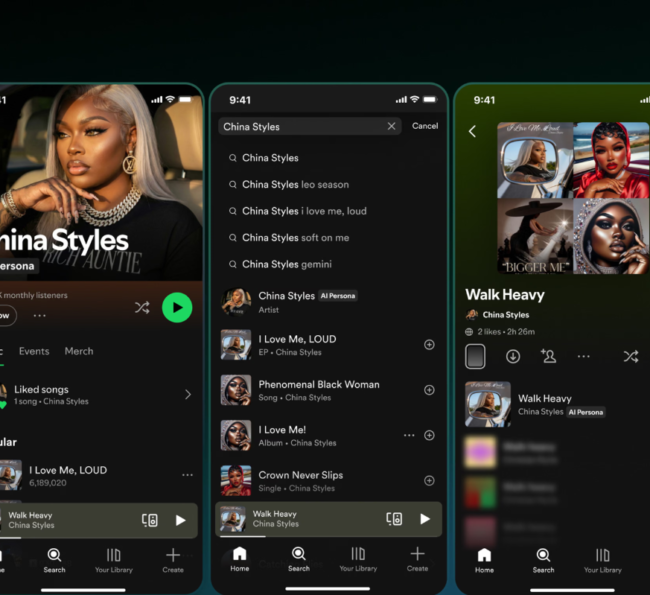Go back from Walk Heavy playlist

[x=472, y=131]
